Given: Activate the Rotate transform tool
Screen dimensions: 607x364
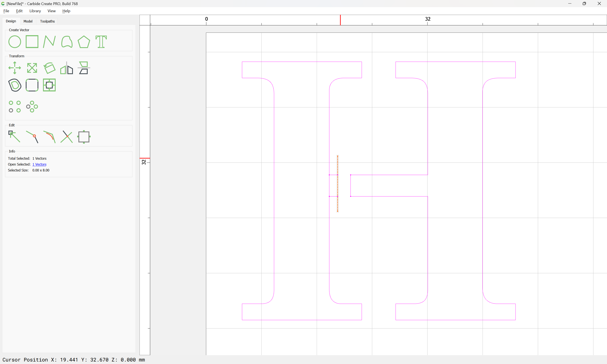Looking at the screenshot, I should (49, 68).
